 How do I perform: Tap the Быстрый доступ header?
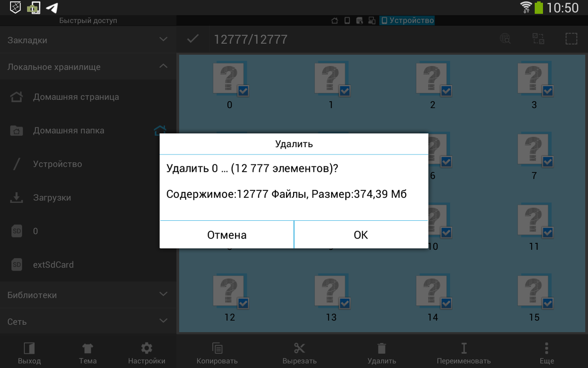click(x=88, y=21)
